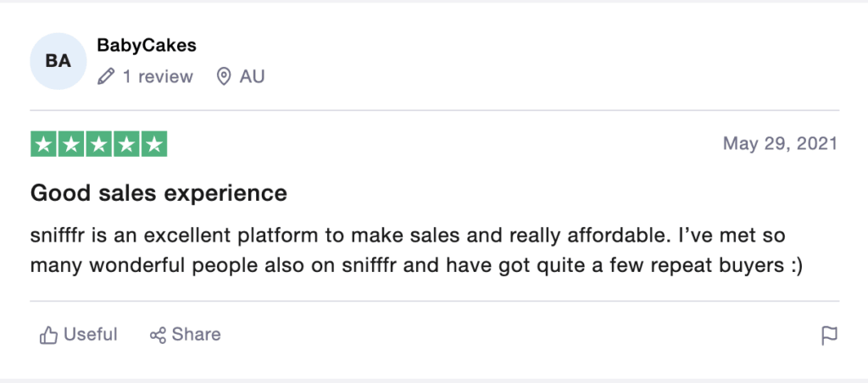The height and width of the screenshot is (383, 868).
Task: Click the location pin icon beside AU
Action: pyautogui.click(x=224, y=76)
